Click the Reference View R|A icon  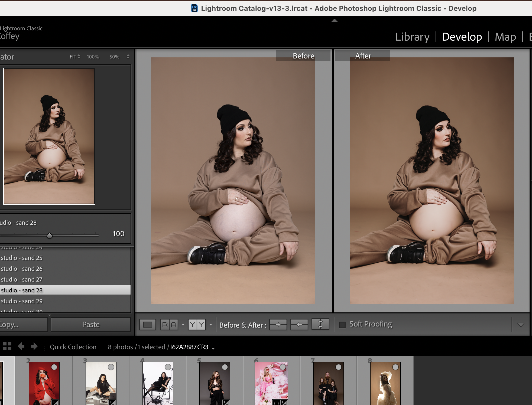pyautogui.click(x=169, y=325)
